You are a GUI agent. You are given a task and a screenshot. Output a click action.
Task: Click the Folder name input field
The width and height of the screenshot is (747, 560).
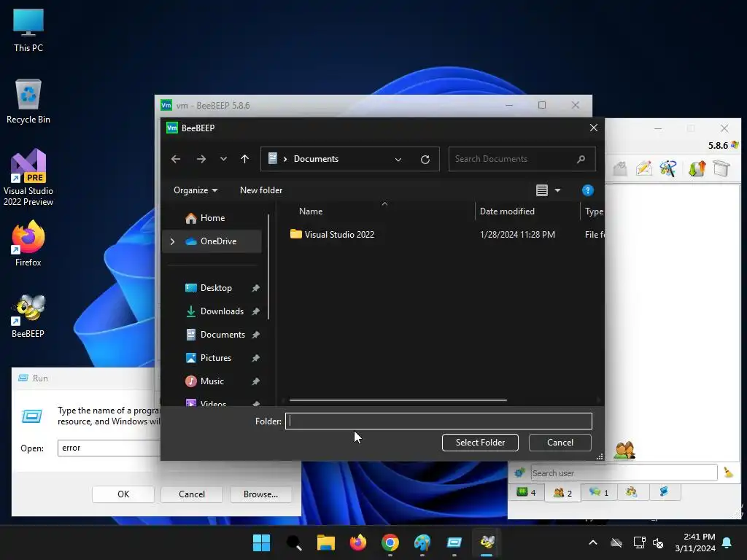(x=438, y=421)
